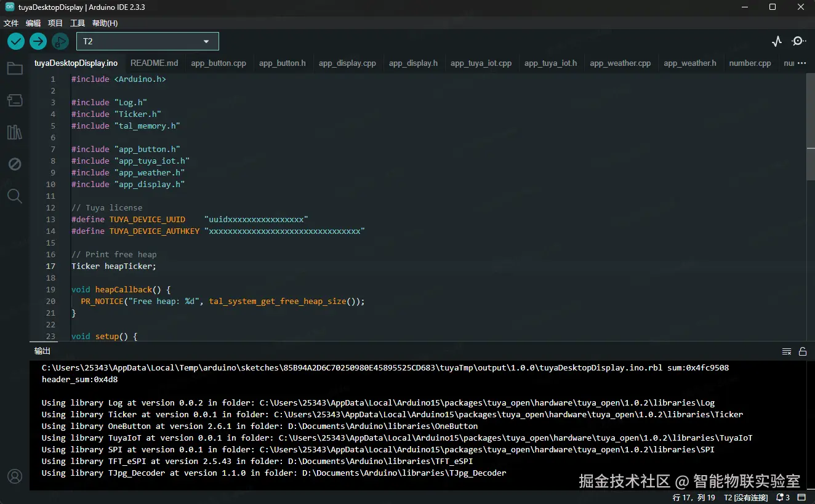
Task: Click the notifications bell showing 3
Action: (x=783, y=497)
